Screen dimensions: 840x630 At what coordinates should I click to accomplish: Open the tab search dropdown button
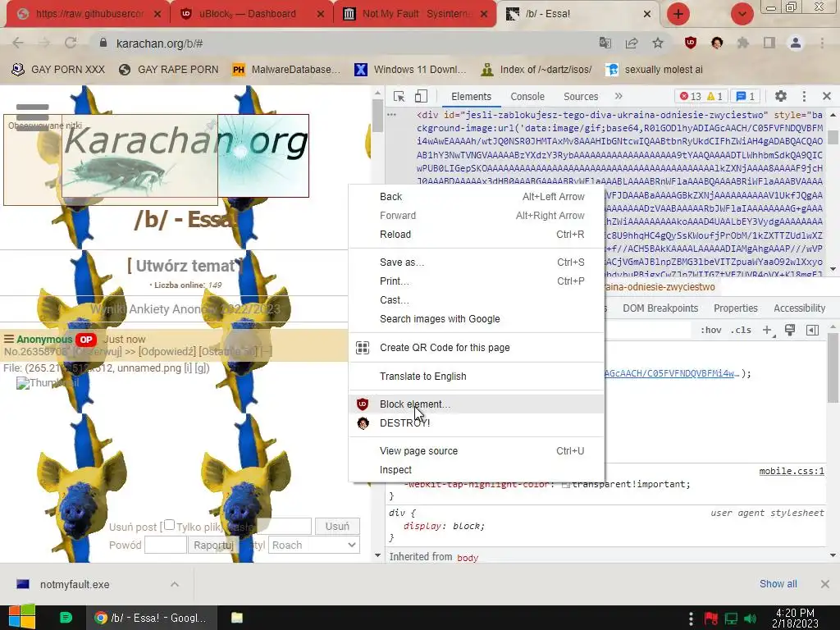tap(742, 14)
